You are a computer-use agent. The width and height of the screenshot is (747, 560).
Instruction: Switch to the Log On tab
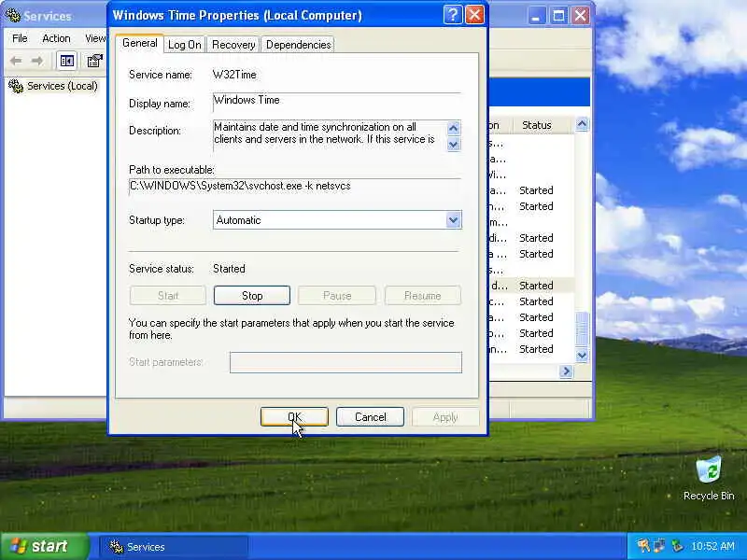[x=184, y=45]
